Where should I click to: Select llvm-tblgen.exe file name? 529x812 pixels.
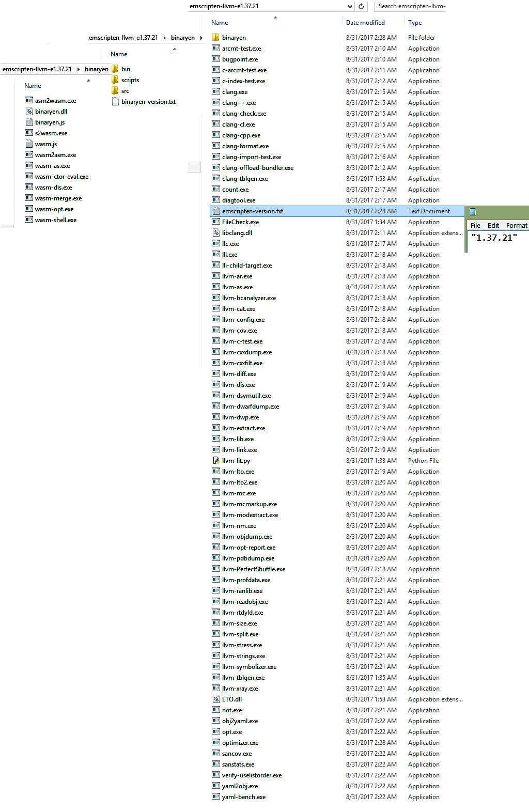243,678
